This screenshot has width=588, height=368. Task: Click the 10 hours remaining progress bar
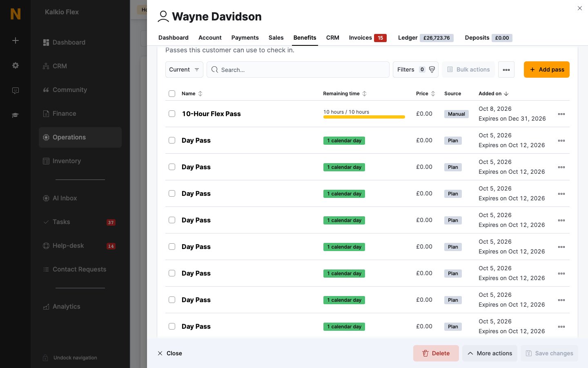pyautogui.click(x=364, y=117)
